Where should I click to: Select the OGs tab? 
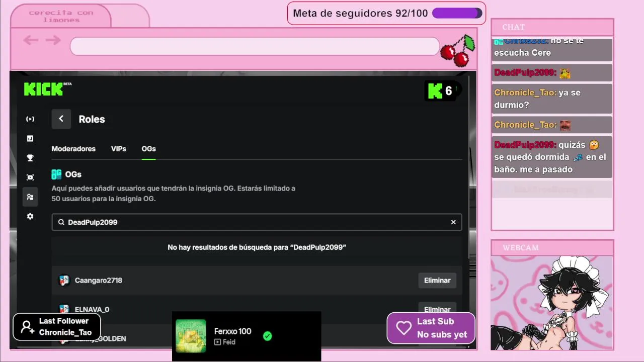(148, 149)
